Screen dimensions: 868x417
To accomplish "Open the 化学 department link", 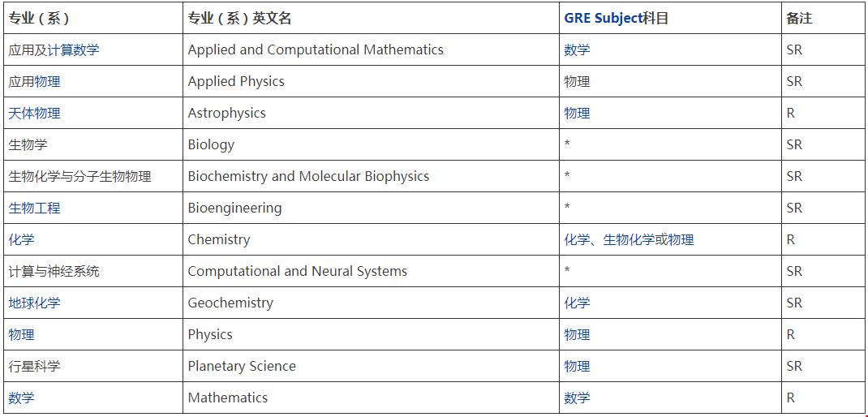I will pos(21,240).
